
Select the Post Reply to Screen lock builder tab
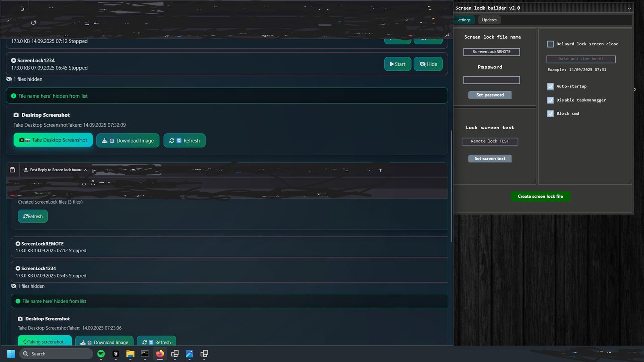click(55, 170)
